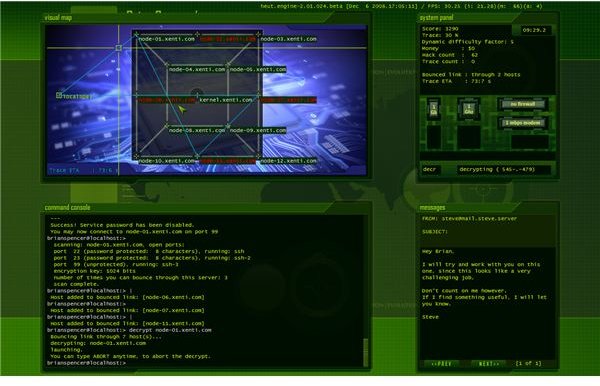The height and width of the screenshot is (386, 600).
Task: Select the node-01.xenti.com host marker
Action: click(x=166, y=39)
